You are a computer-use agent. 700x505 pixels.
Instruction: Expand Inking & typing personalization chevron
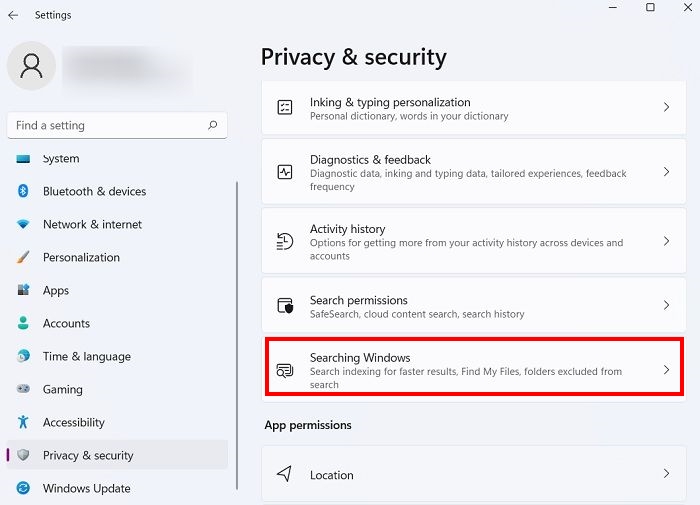click(x=666, y=107)
